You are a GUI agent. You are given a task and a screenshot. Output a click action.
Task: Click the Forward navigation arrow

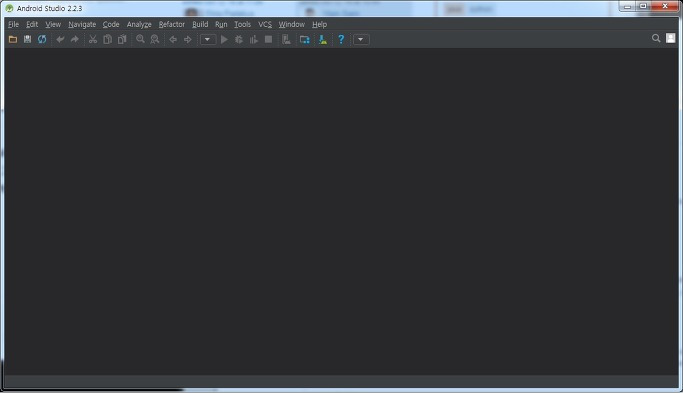(x=188, y=40)
